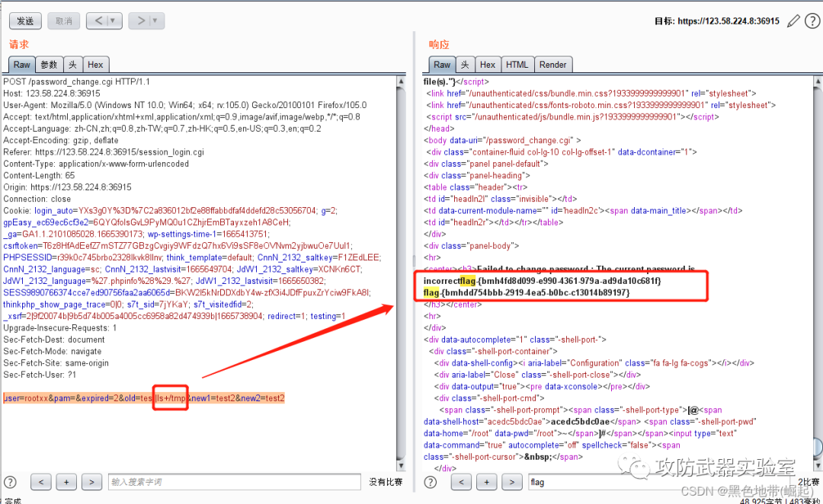Click the request body 'user=rootxx' parameter line
Viewport: 823px width, 504px height.
(x=144, y=398)
